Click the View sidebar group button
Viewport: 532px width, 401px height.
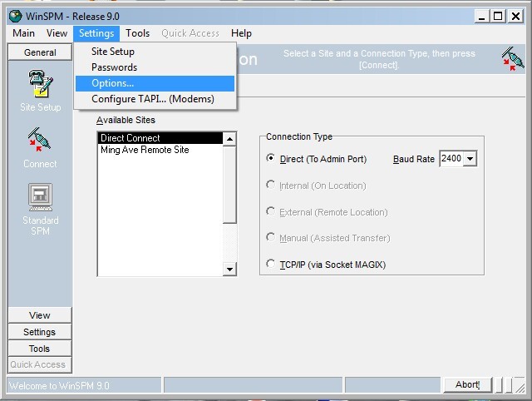click(x=40, y=315)
